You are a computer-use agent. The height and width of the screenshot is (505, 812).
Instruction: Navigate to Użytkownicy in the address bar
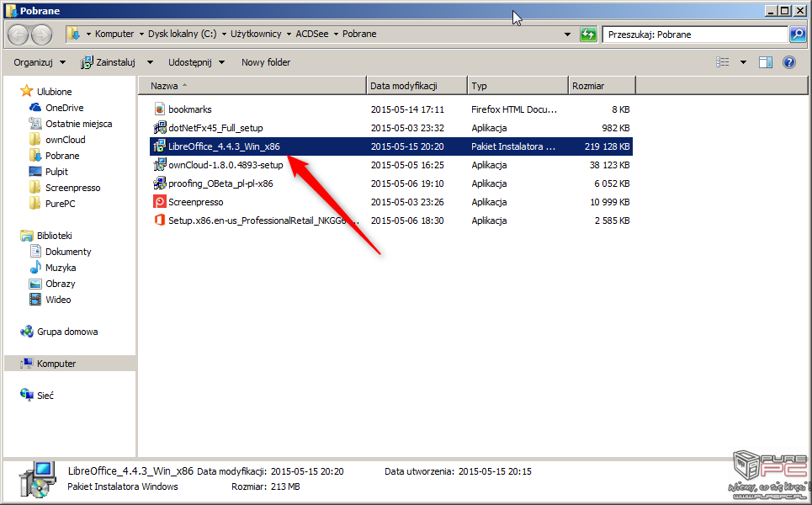(256, 35)
